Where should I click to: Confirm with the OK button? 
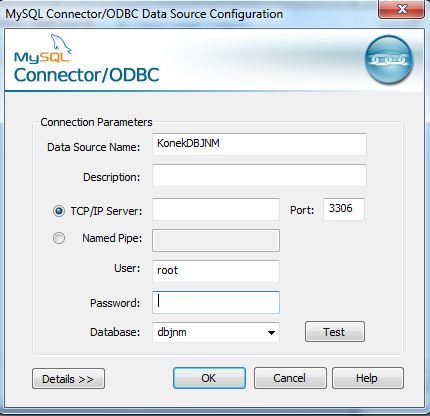(209, 378)
